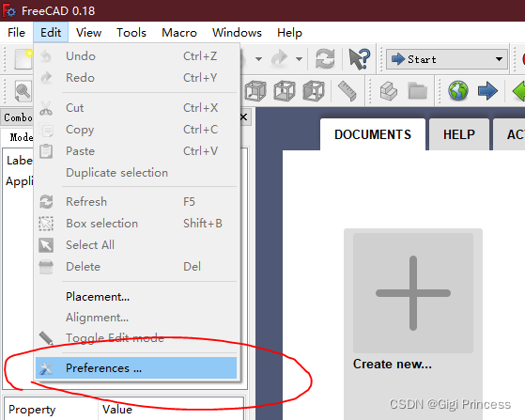525x420 pixels.
Task: Close the Combo View panel
Action: coord(244,117)
